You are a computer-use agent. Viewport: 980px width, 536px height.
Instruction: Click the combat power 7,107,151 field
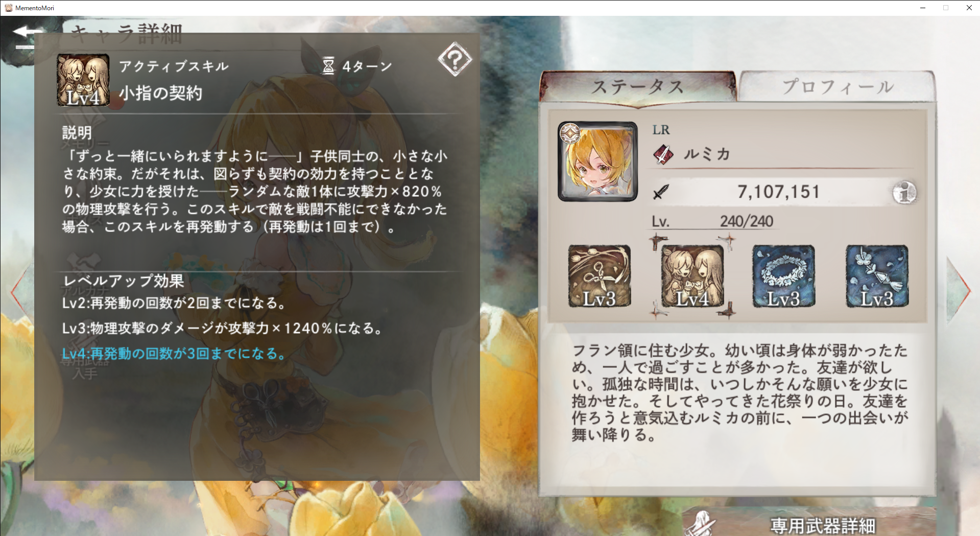[x=778, y=192]
